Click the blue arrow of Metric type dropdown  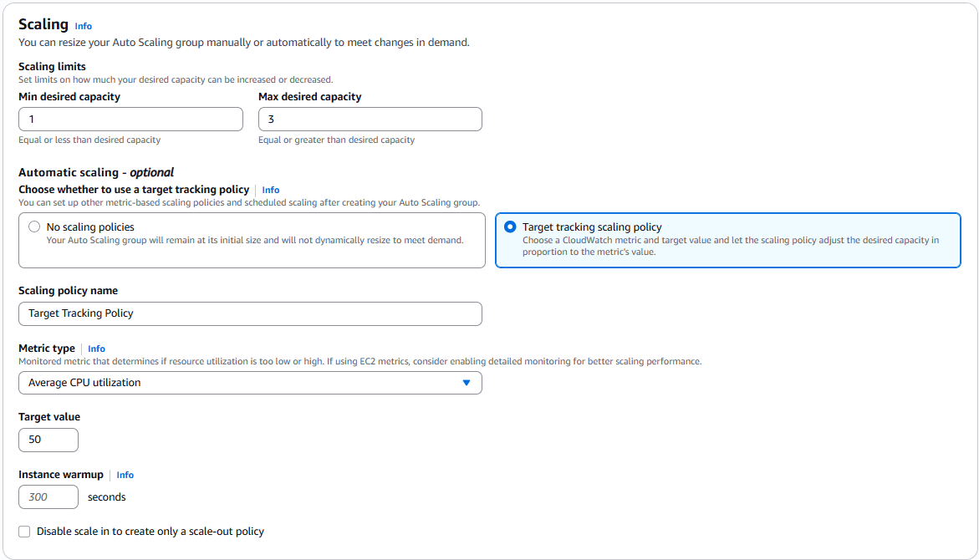[x=467, y=383]
